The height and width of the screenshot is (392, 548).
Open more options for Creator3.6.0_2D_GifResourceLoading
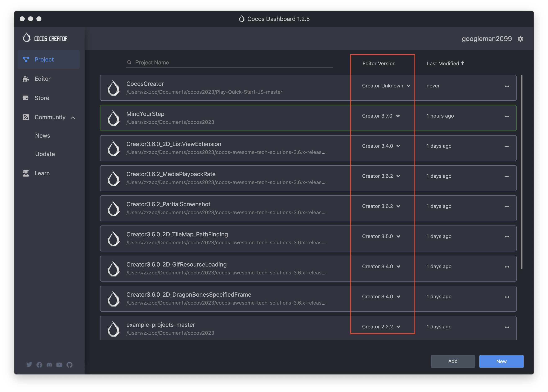click(507, 267)
